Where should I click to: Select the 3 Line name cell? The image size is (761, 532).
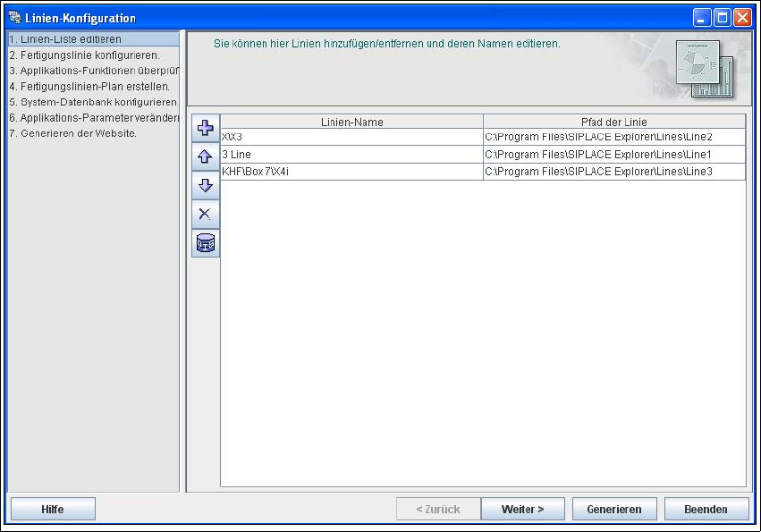tap(351, 155)
